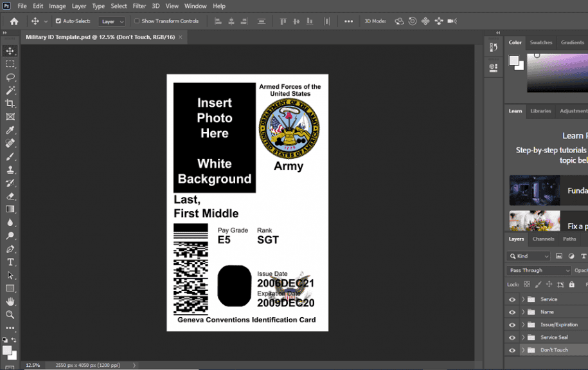Pick the Eyedropper tool
The image size is (588, 370).
10,130
